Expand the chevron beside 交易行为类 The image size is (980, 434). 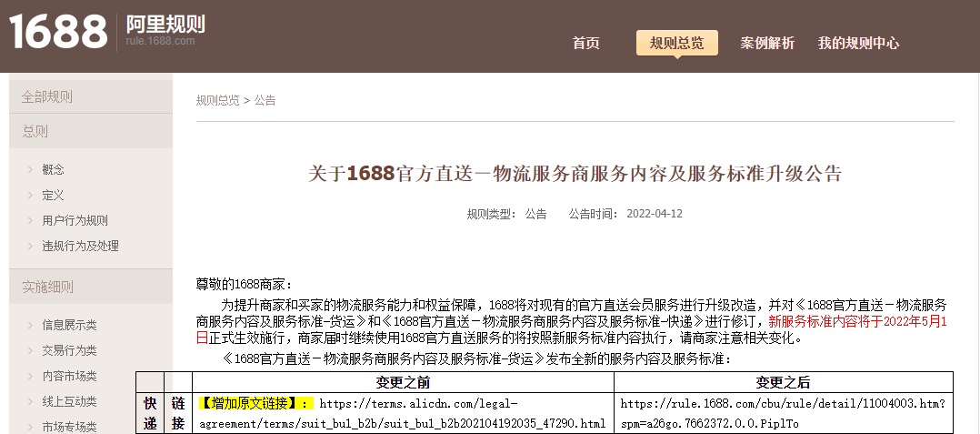[x=30, y=351]
